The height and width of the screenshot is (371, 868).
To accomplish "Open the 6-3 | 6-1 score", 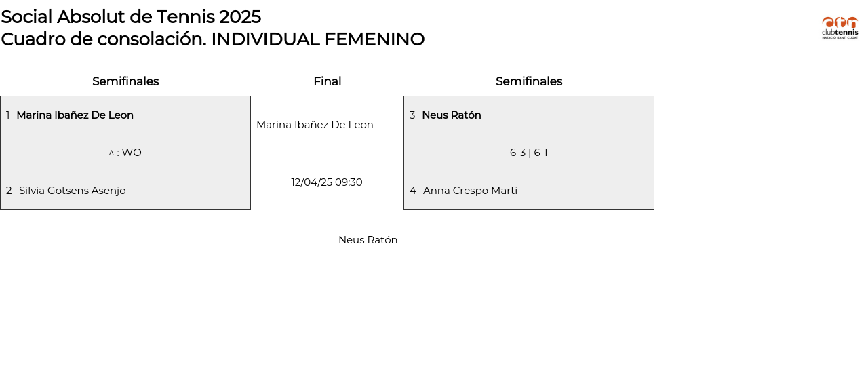I will coord(529,153).
